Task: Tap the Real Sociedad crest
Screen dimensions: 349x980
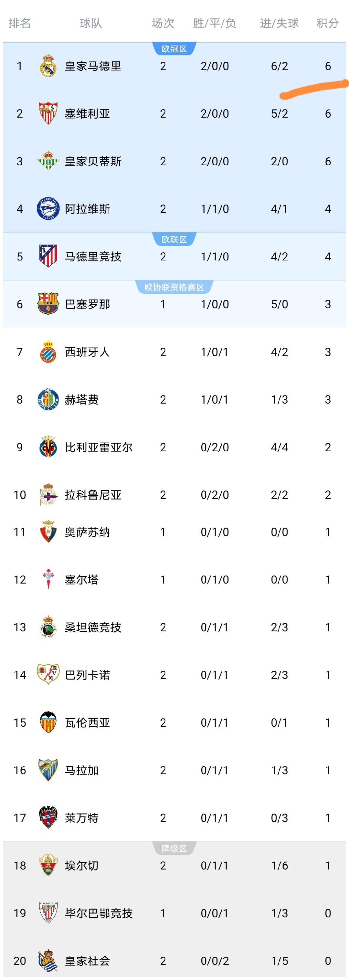Action: (48, 960)
